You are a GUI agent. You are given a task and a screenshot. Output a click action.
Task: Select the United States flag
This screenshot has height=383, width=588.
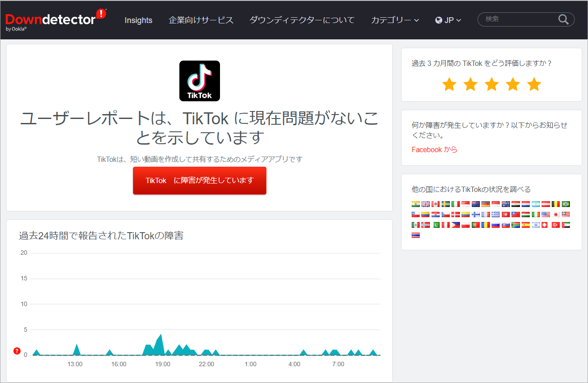(x=546, y=214)
